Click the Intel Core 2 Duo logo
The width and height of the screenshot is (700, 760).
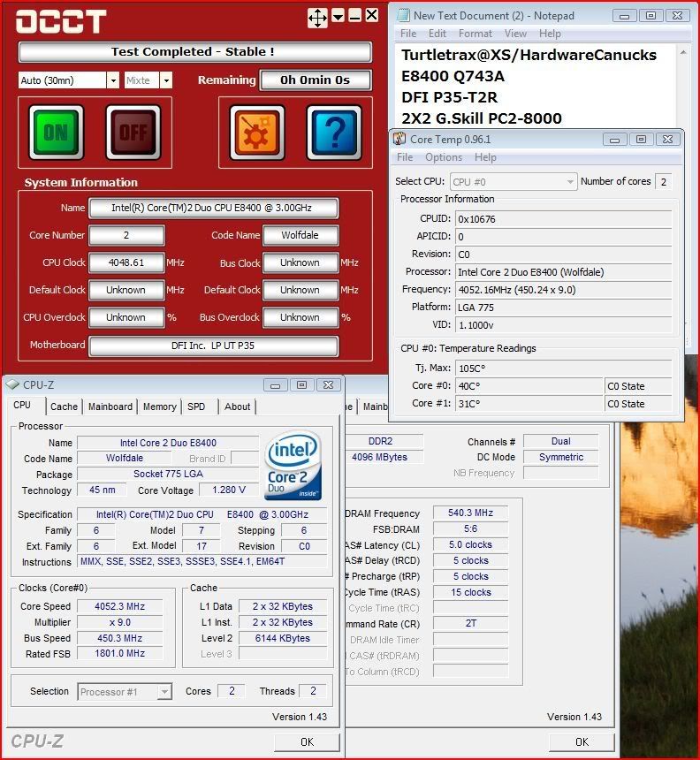click(293, 466)
